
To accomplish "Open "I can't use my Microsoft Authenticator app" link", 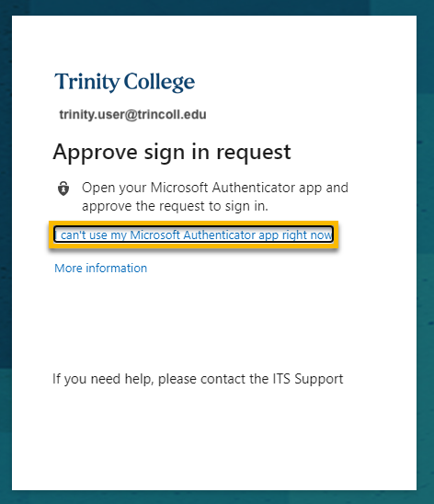I will pyautogui.click(x=193, y=235).
